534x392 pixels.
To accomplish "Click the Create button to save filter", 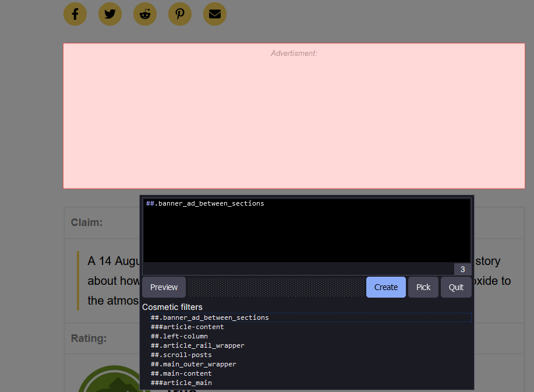I will (386, 287).
